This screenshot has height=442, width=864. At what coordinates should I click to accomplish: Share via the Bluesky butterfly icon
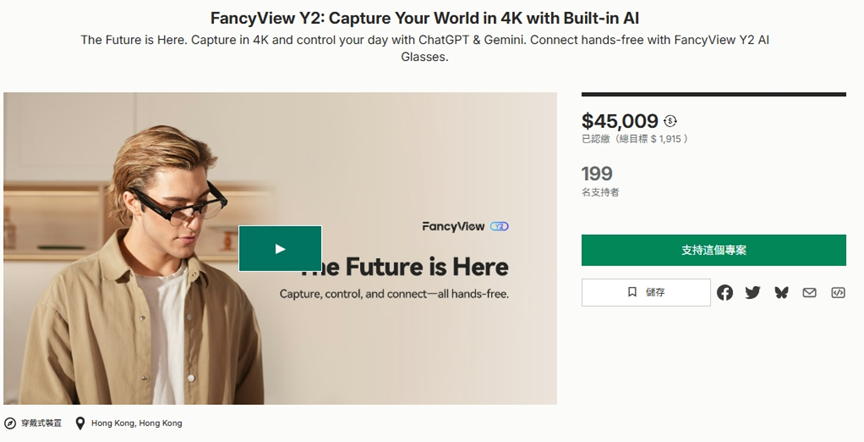pyautogui.click(x=781, y=293)
